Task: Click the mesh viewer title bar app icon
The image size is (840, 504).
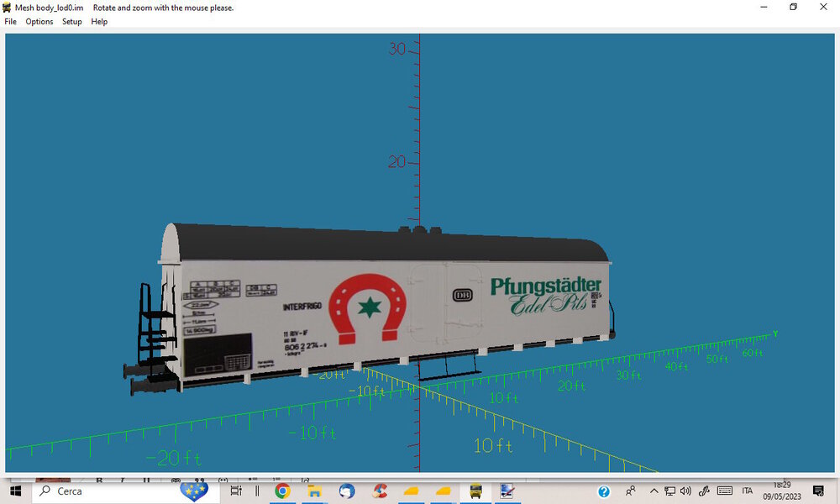Action: click(x=7, y=8)
